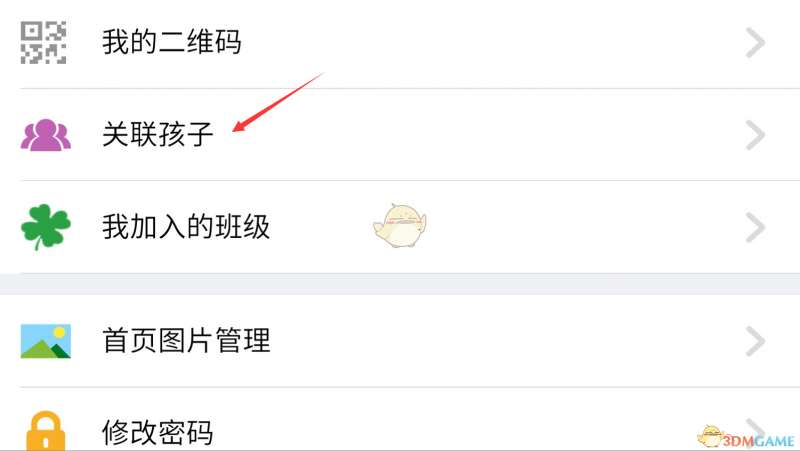Open 我加入的班级 menu entry
Image resolution: width=800 pixels, height=451 pixels.
click(400, 227)
